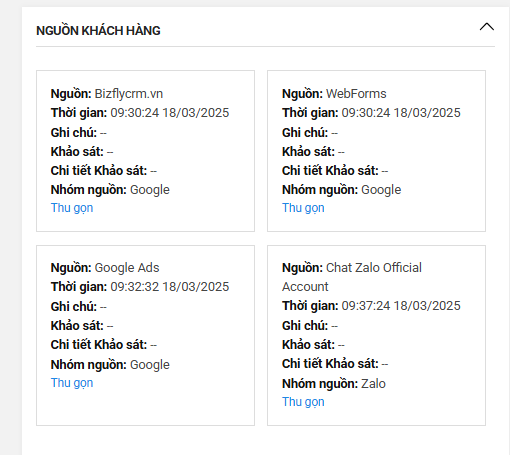The width and height of the screenshot is (510, 455).
Task: Select the WebForms source name
Action: pyautogui.click(x=356, y=94)
